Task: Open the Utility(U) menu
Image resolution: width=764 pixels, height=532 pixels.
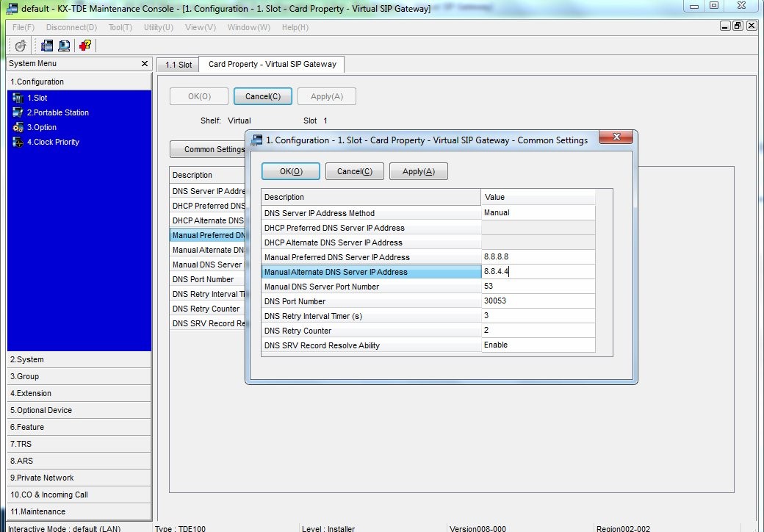Action: coord(159,27)
